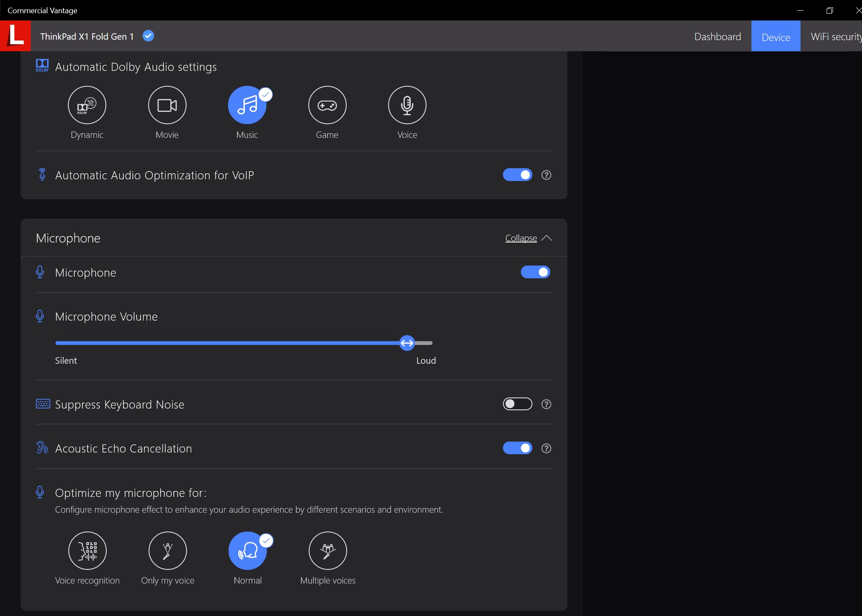Turn off Acoustic Echo Cancellation
862x616 pixels.
(x=517, y=448)
